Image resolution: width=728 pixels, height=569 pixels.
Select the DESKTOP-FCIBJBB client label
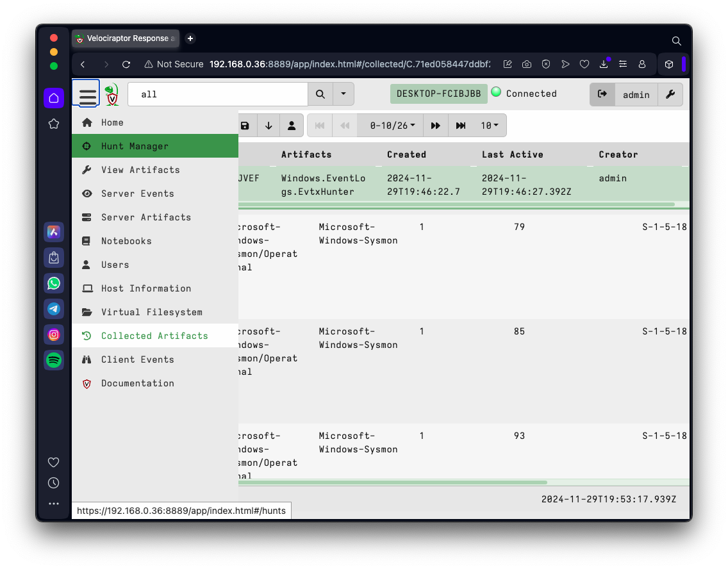pyautogui.click(x=438, y=94)
